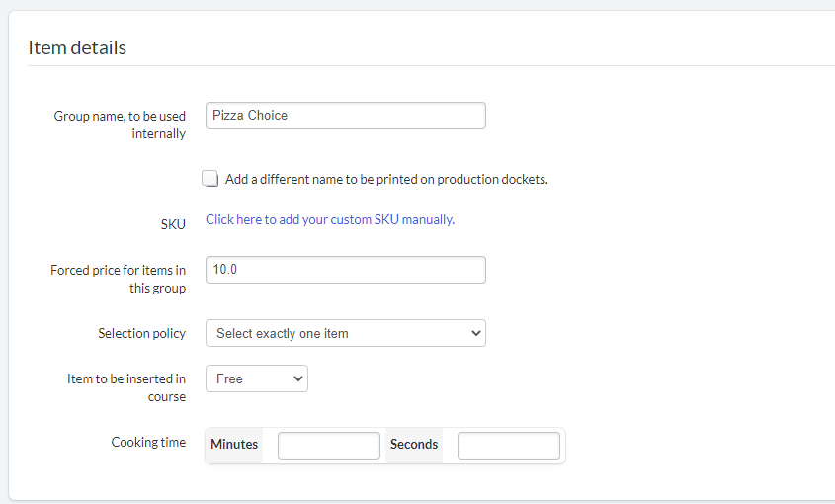Click the Seconds cooking time input box
835x504 pixels.
tap(508, 446)
